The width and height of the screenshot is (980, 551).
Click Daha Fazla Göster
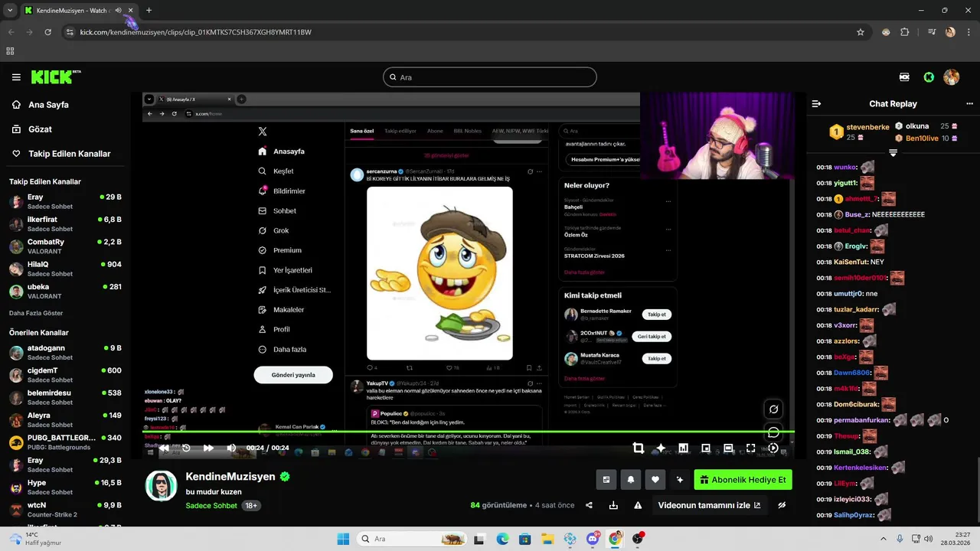click(x=36, y=313)
